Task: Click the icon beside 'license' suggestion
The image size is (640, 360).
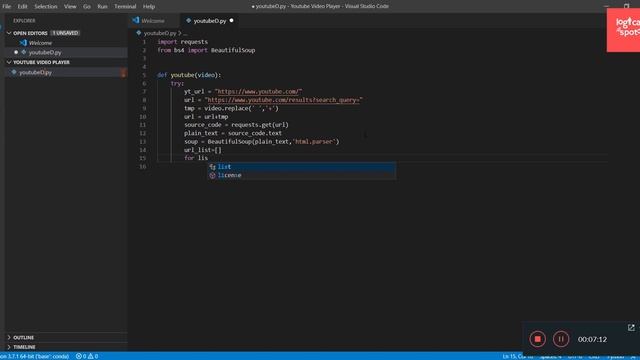Action: coord(212,176)
